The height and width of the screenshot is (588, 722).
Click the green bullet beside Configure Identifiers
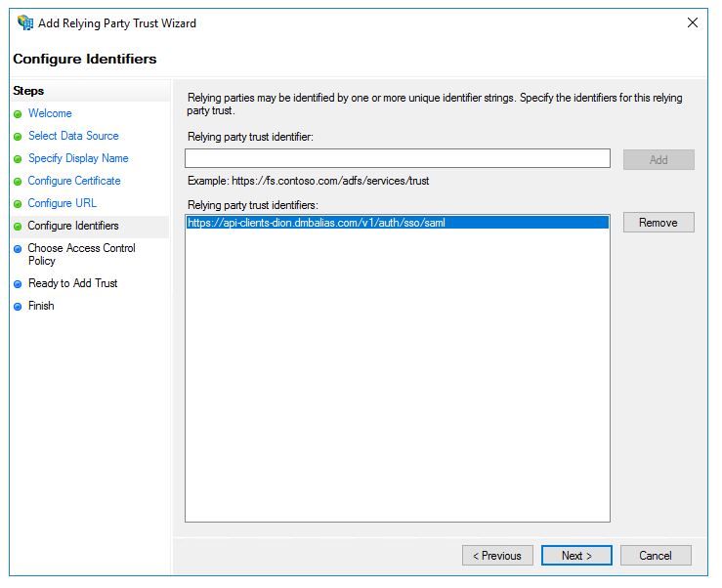(x=18, y=227)
